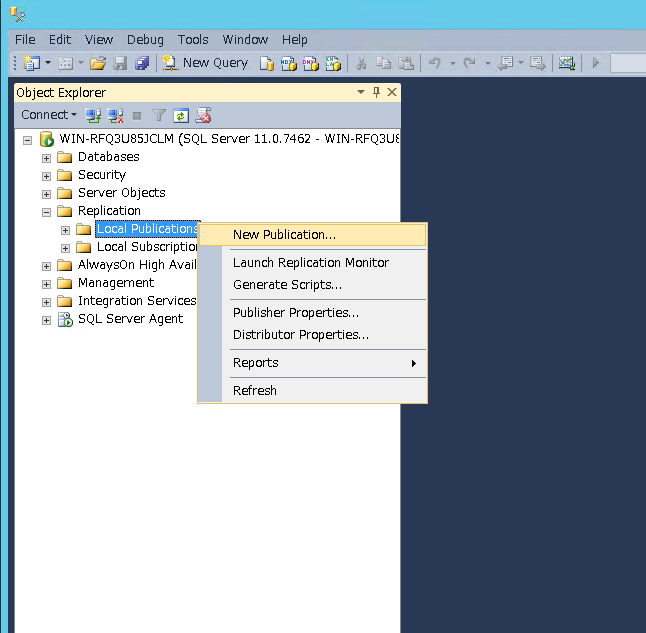
Task: Open the Window menu
Action: [x=245, y=40]
